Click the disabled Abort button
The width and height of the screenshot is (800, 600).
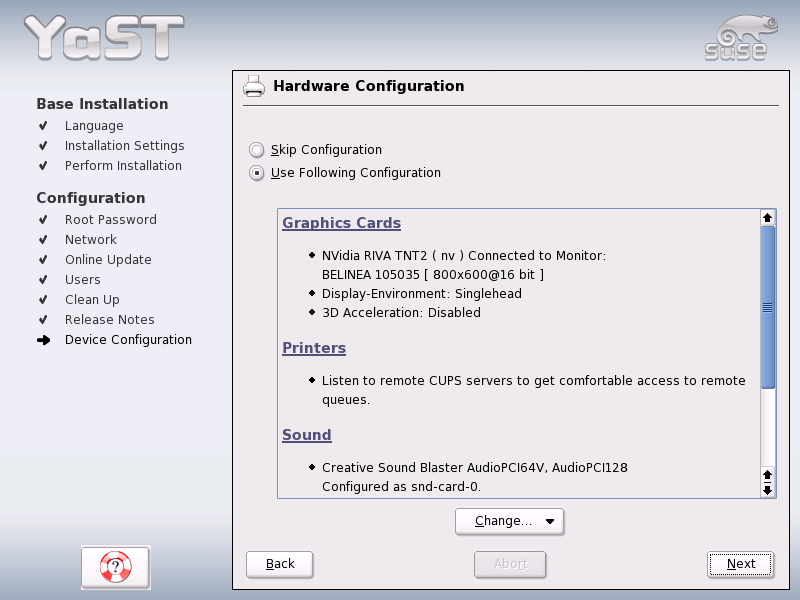[x=510, y=564]
